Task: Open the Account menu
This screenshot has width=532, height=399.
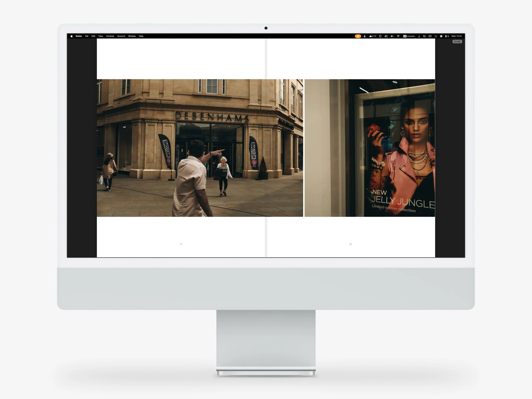Action: 121,36
